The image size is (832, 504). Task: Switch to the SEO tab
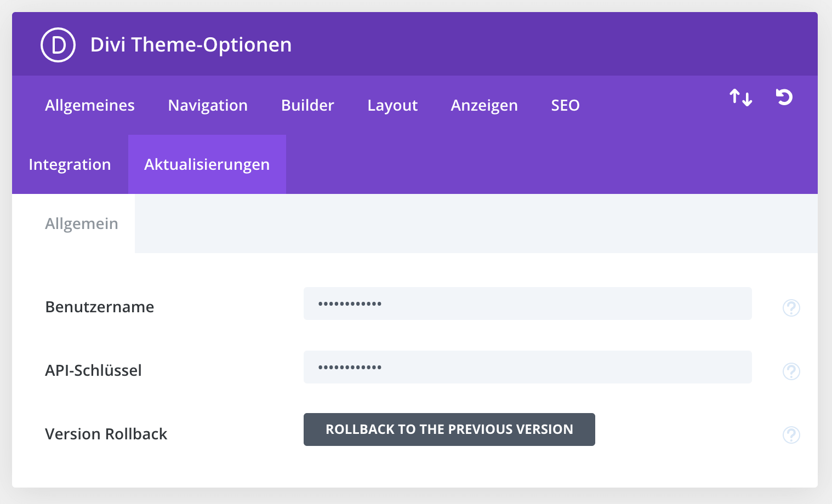click(565, 105)
